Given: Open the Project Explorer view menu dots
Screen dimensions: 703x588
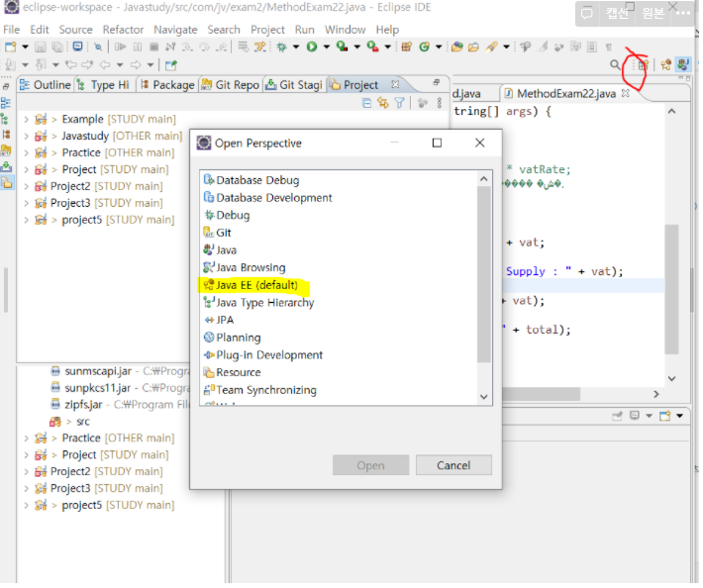Looking at the screenshot, I should (440, 103).
